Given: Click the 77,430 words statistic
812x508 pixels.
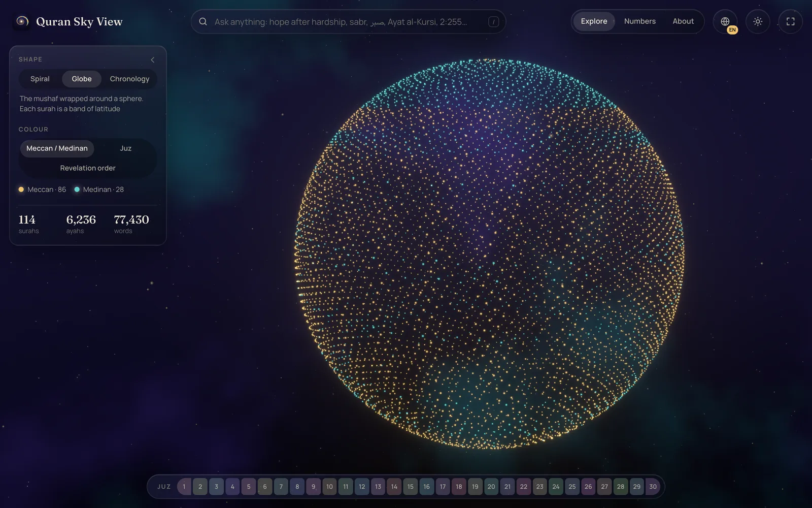Looking at the screenshot, I should pos(131,224).
